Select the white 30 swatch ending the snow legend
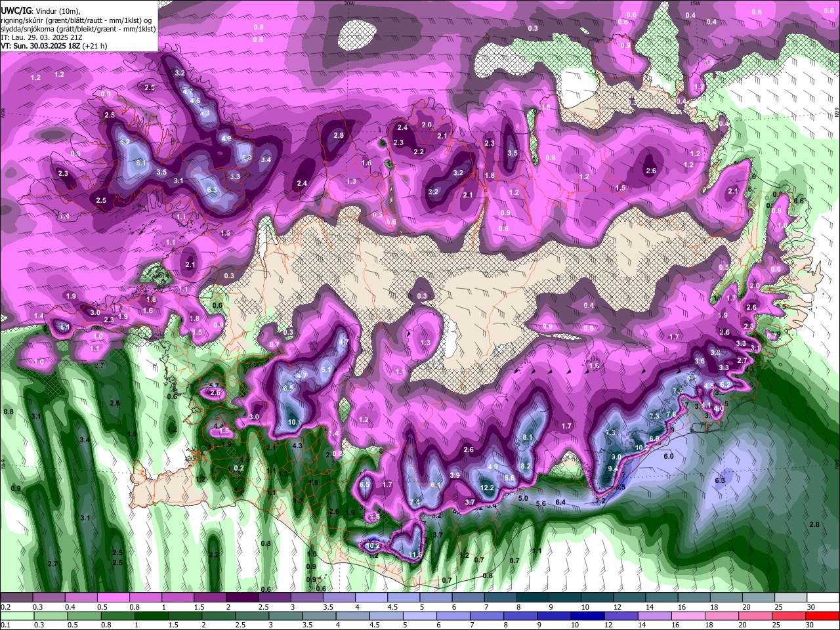 click(x=824, y=597)
